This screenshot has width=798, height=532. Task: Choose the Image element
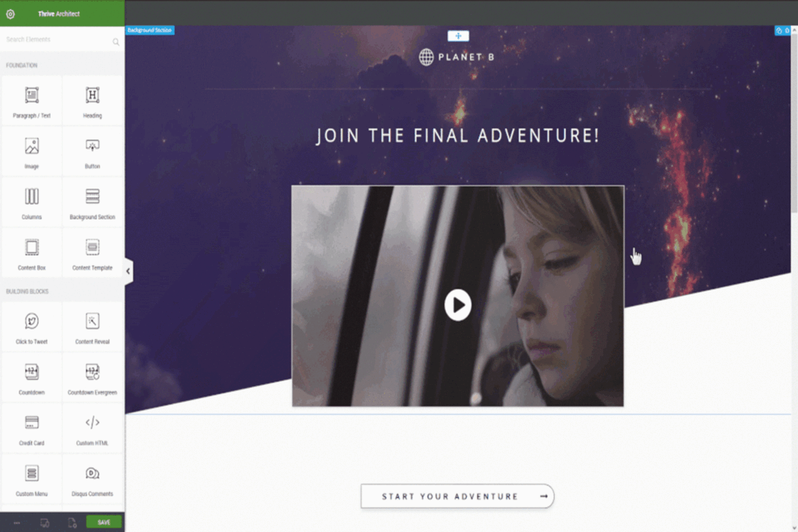click(x=31, y=152)
